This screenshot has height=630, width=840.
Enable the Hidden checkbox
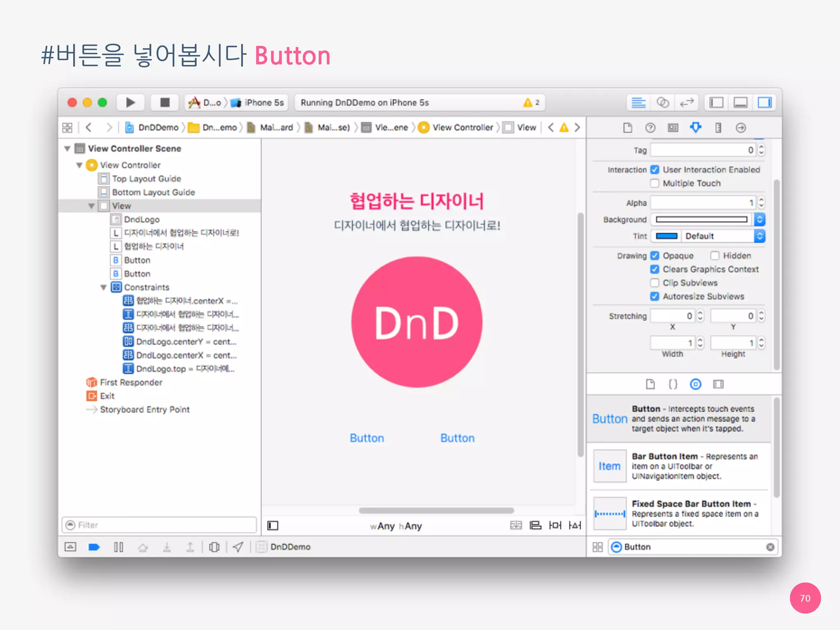click(x=715, y=256)
